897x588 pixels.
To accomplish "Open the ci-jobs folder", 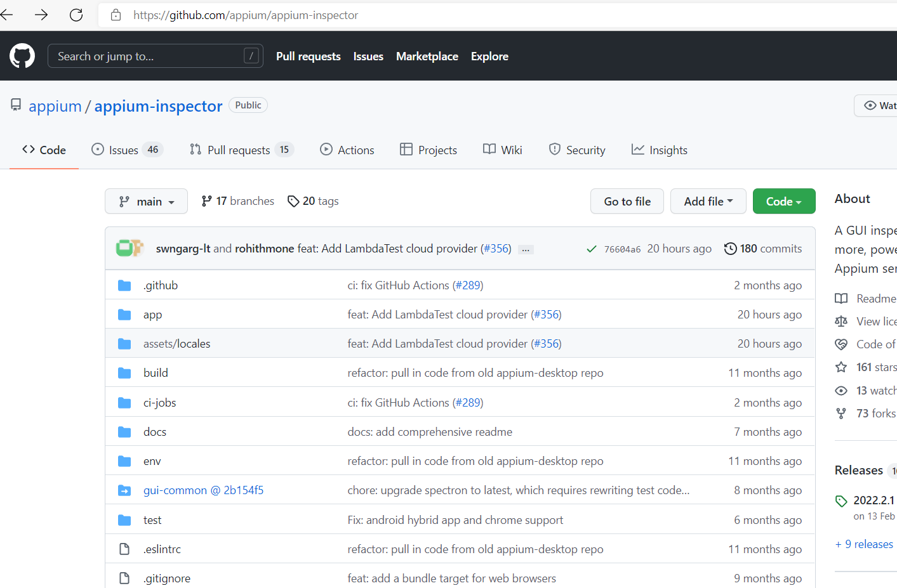I will [x=160, y=403].
